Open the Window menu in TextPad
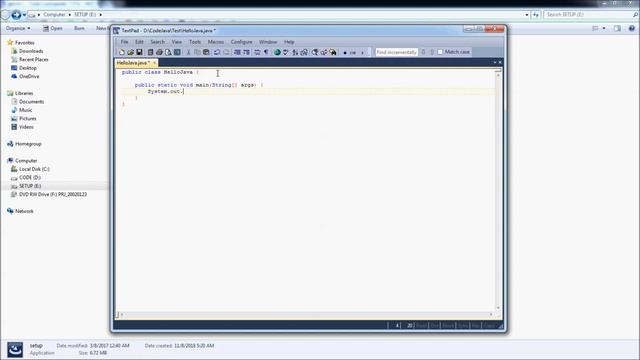The image size is (640, 360). (268, 42)
